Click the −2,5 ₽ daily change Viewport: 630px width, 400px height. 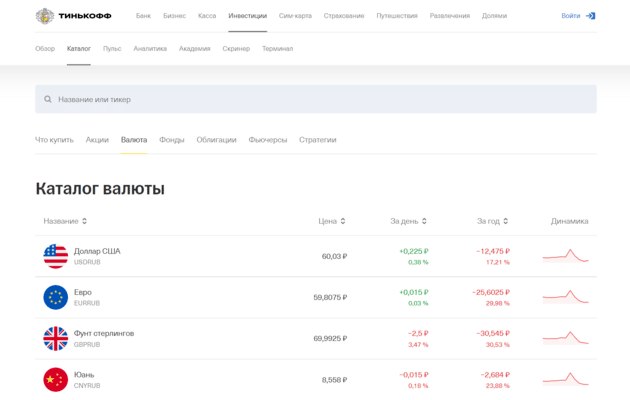click(x=418, y=333)
